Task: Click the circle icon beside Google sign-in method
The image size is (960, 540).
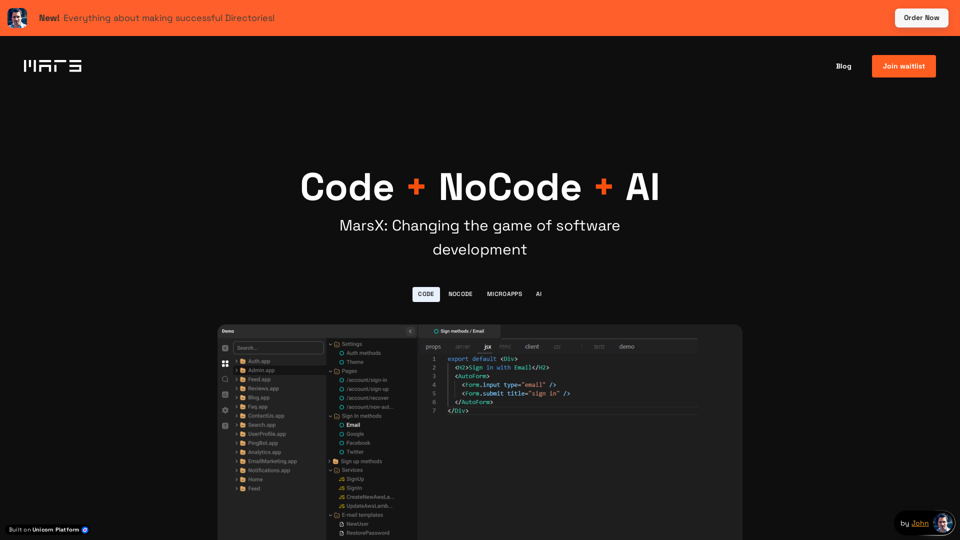Action: [x=342, y=434]
